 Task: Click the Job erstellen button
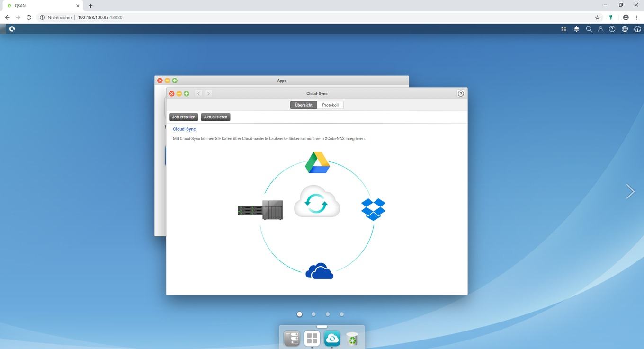click(x=183, y=117)
